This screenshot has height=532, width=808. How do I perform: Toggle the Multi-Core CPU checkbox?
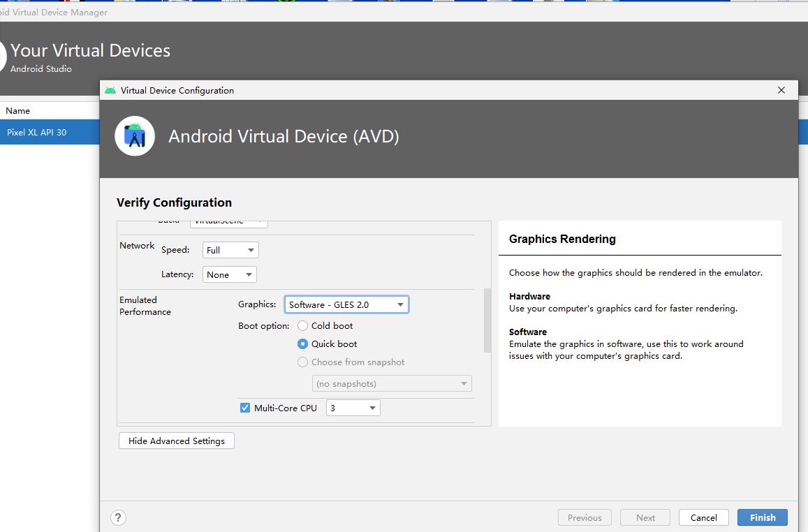point(245,408)
